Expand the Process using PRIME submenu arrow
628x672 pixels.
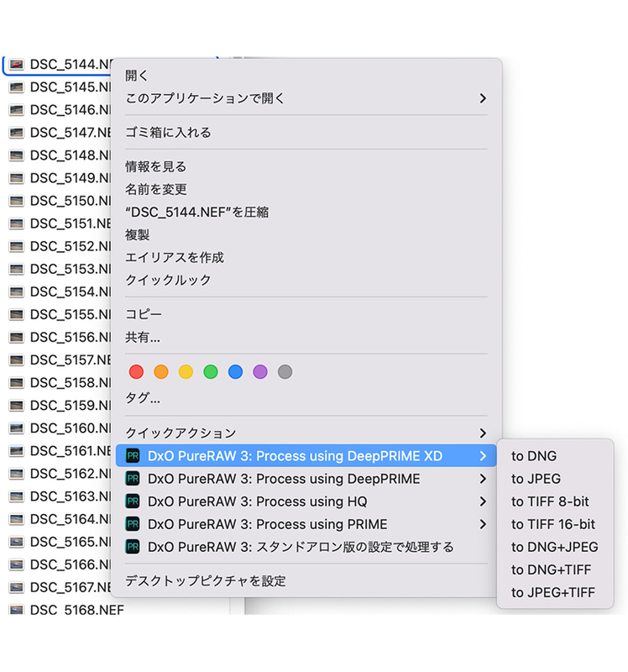pyautogui.click(x=483, y=524)
